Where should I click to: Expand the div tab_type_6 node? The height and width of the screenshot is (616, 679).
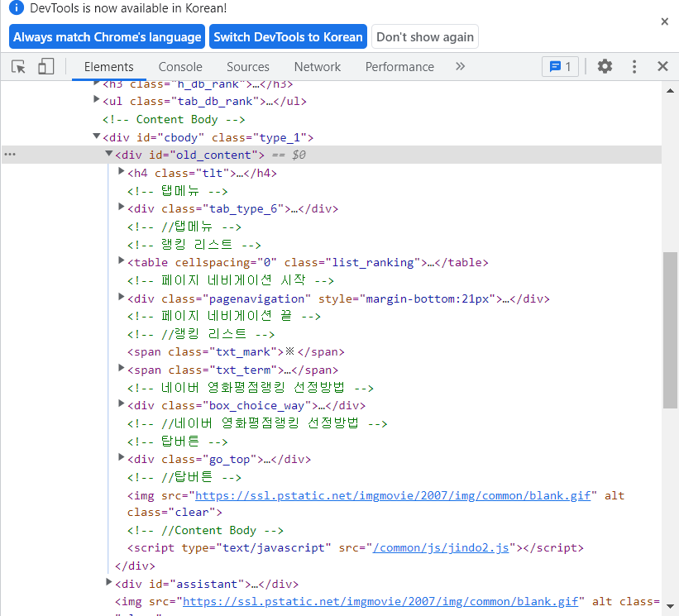122,208
